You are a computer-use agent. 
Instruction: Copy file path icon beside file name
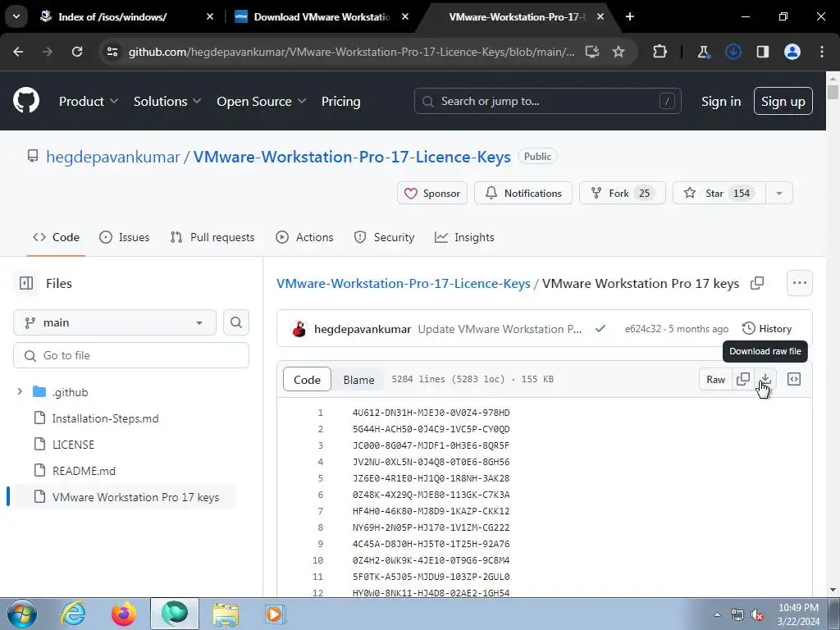(757, 283)
